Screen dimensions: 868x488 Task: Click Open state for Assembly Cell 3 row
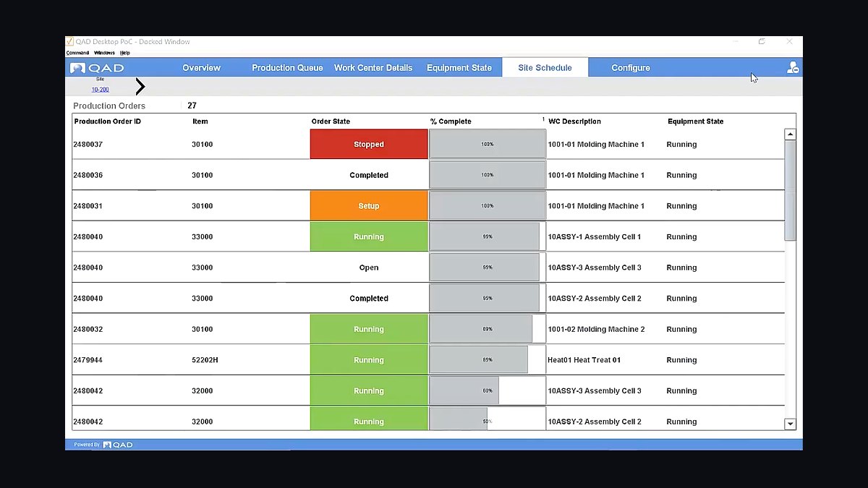pos(369,267)
